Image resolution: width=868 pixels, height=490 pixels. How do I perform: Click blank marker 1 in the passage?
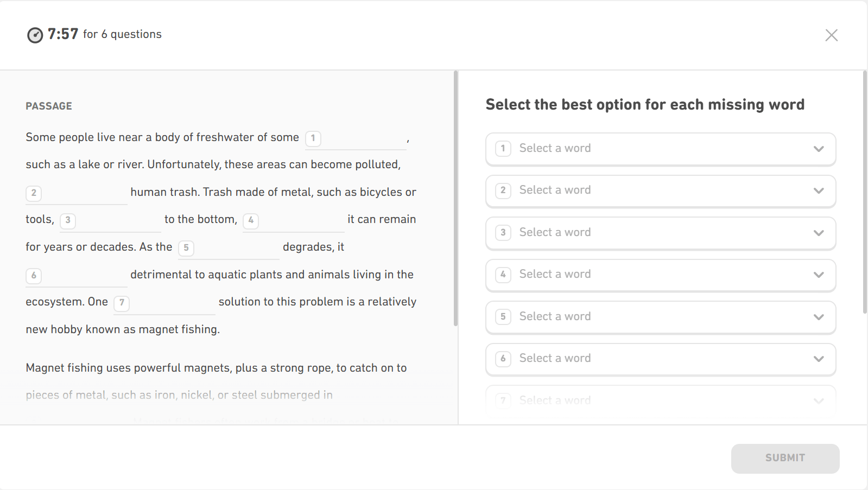click(312, 138)
